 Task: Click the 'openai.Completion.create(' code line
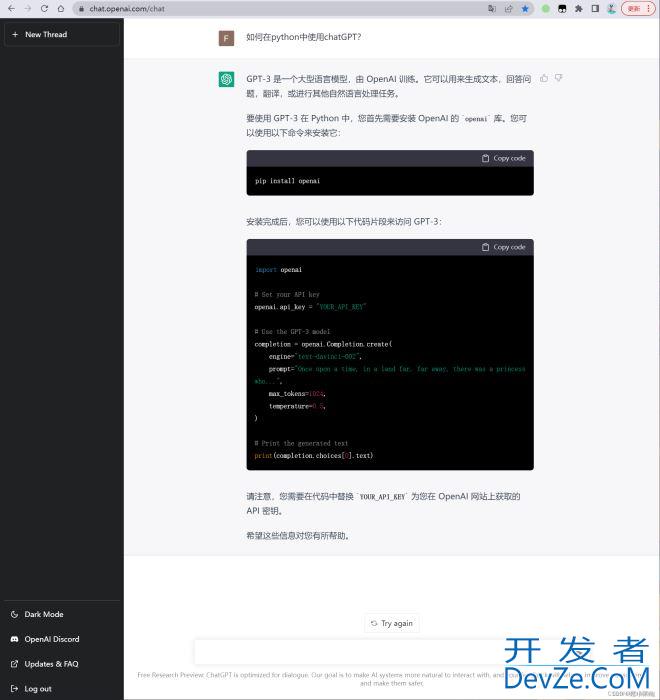323,344
